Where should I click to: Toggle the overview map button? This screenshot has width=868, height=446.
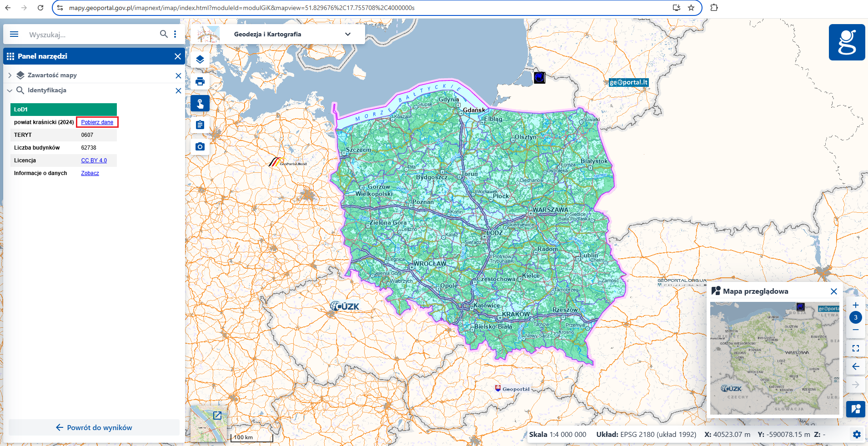(855, 409)
